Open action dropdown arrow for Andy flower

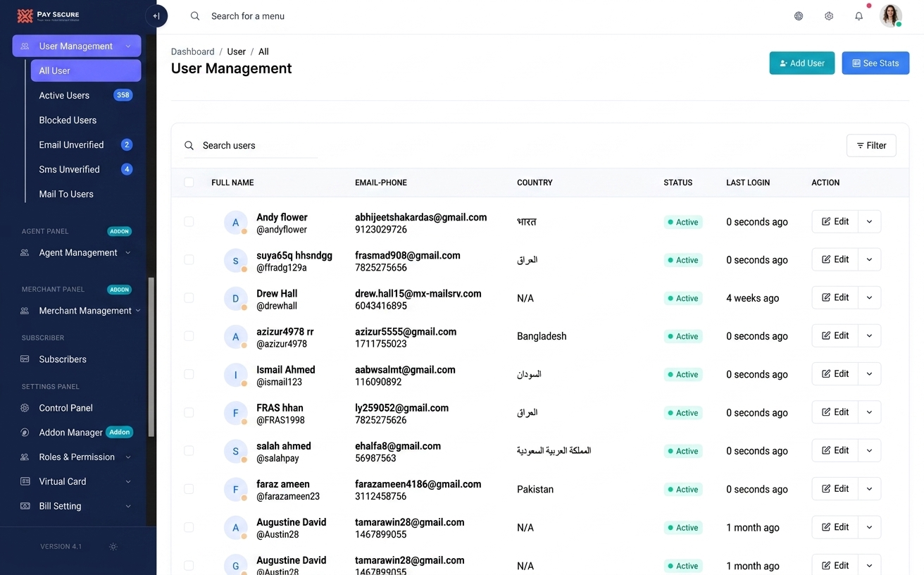869,221
